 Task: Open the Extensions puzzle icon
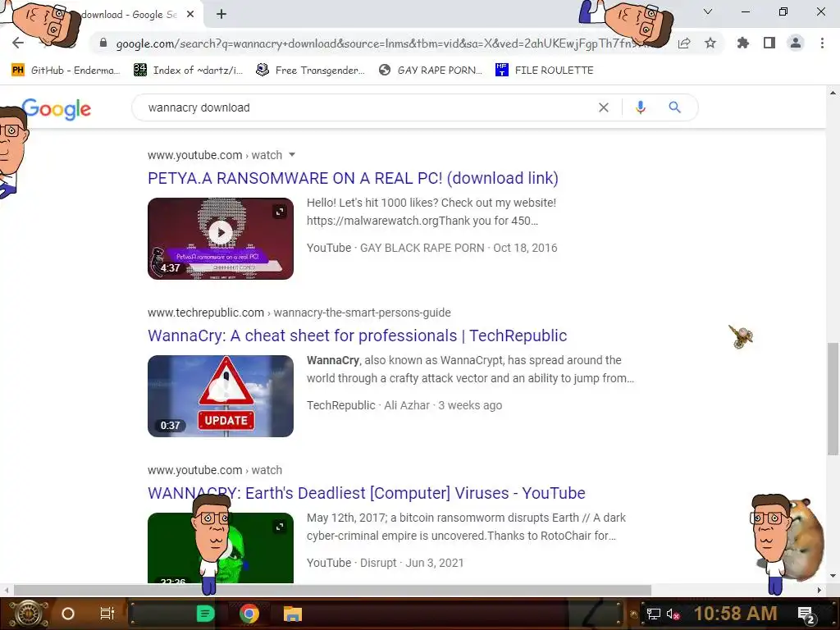click(x=743, y=43)
